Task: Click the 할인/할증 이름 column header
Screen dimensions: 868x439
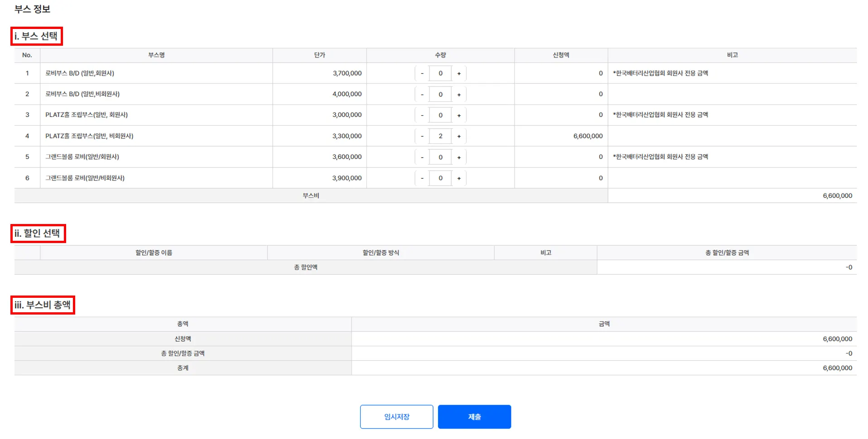Action: point(154,253)
